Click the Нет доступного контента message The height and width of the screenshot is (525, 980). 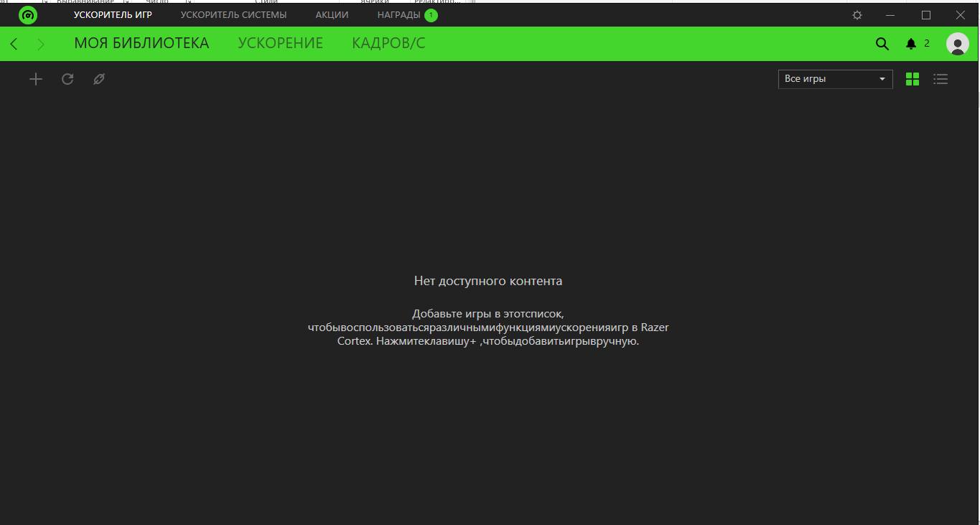pyautogui.click(x=488, y=281)
